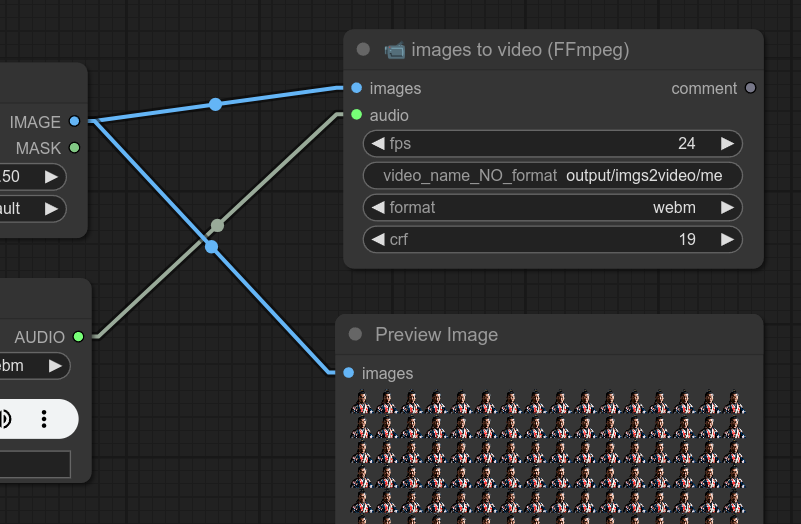The image size is (801, 524).
Task: Increase fps with the right arrow
Action: pos(727,143)
